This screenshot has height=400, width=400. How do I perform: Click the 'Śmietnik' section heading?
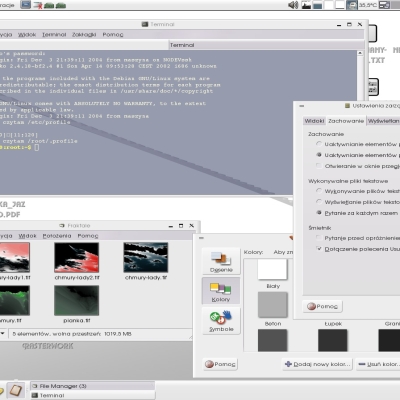click(319, 228)
